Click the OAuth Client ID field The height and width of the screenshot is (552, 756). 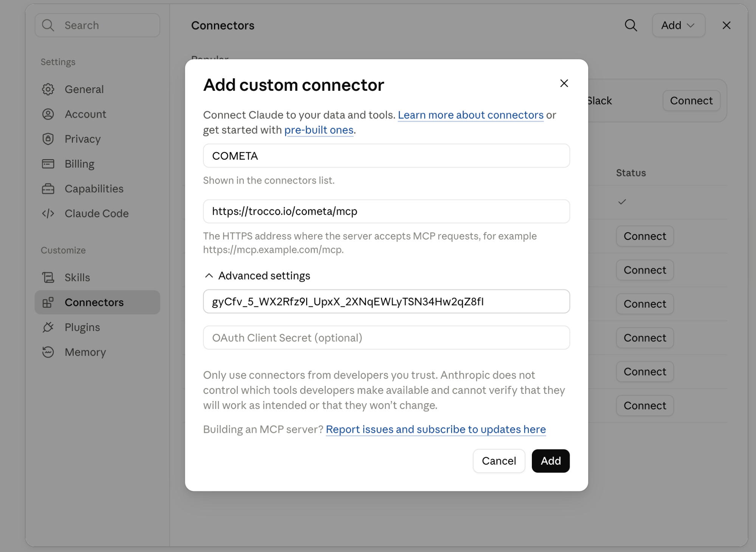tap(386, 302)
